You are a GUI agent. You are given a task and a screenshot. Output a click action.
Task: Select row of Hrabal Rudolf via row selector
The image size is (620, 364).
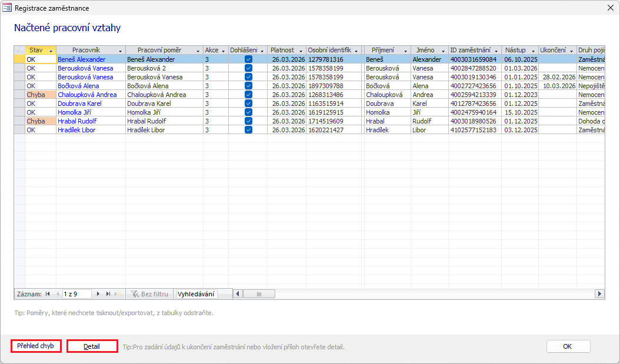point(19,121)
